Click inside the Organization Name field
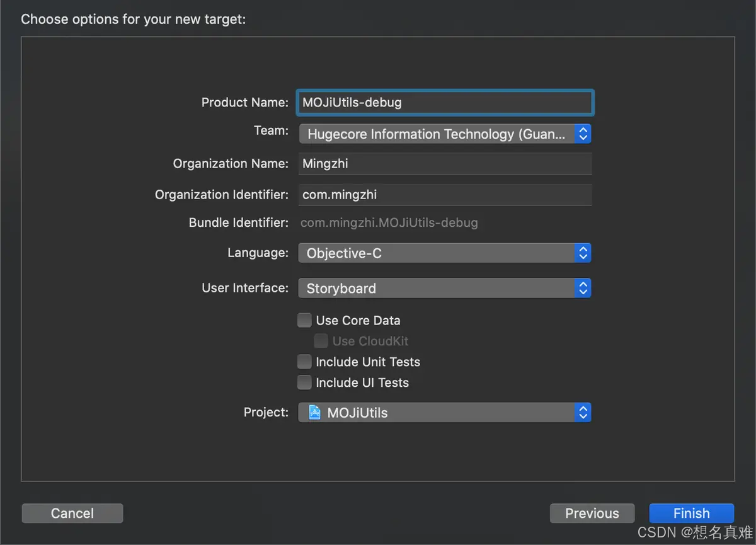The height and width of the screenshot is (545, 756). (x=445, y=163)
